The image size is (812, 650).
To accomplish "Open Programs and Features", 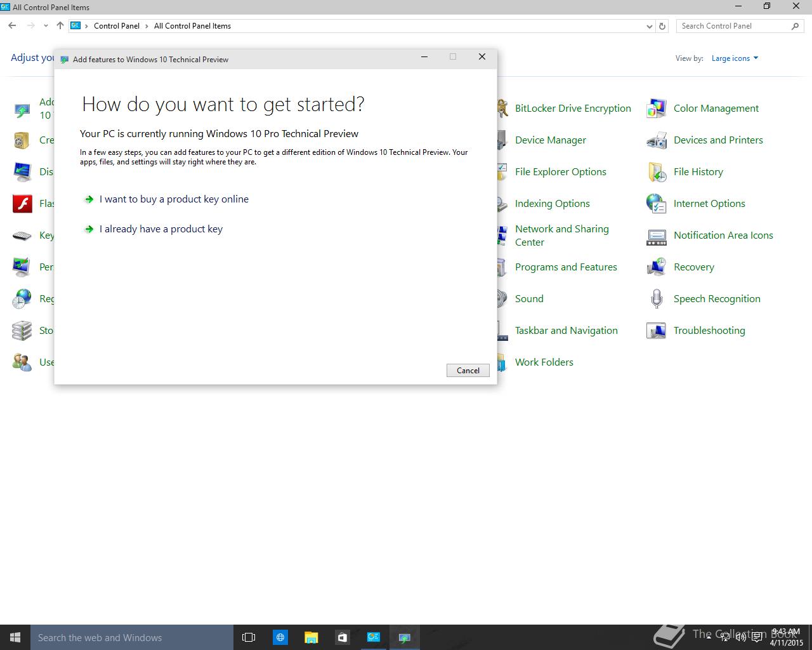I will (566, 267).
